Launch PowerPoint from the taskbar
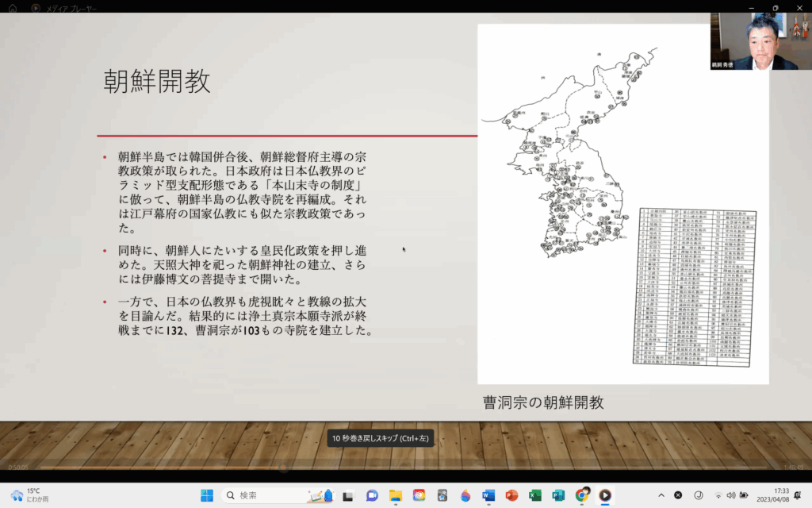The width and height of the screenshot is (812, 508). 511,495
